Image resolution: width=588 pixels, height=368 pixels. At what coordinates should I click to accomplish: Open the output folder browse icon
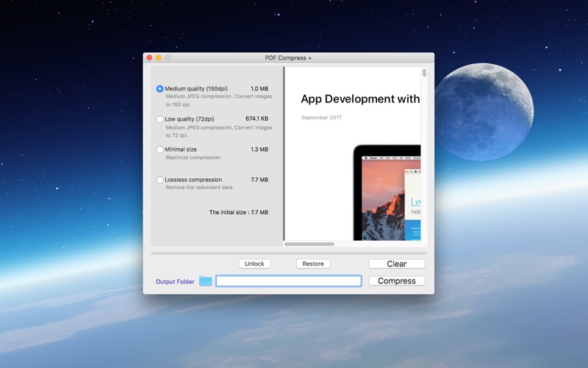pos(206,281)
